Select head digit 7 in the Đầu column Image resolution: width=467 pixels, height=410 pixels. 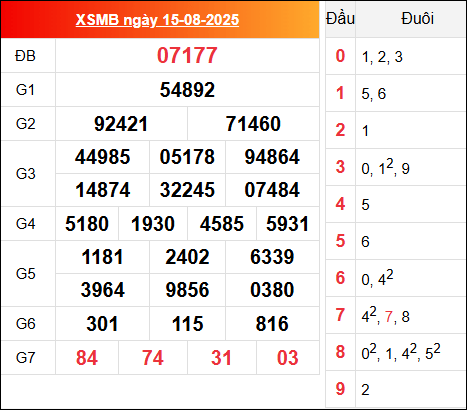[340, 315]
